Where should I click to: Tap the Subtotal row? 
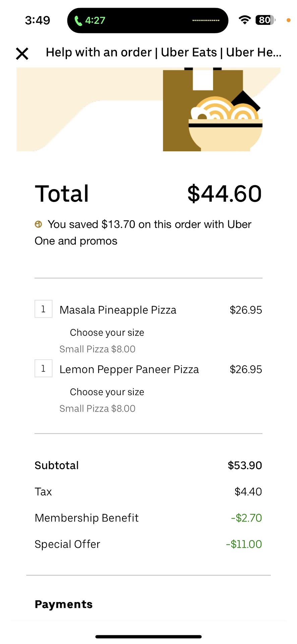coord(148,466)
